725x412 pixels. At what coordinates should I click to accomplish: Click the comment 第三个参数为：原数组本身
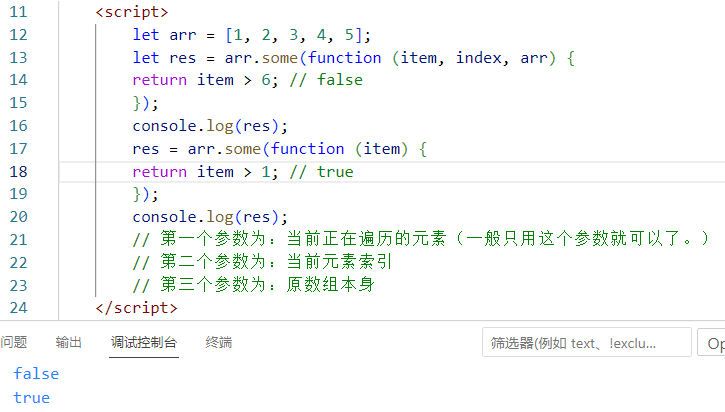point(253,285)
